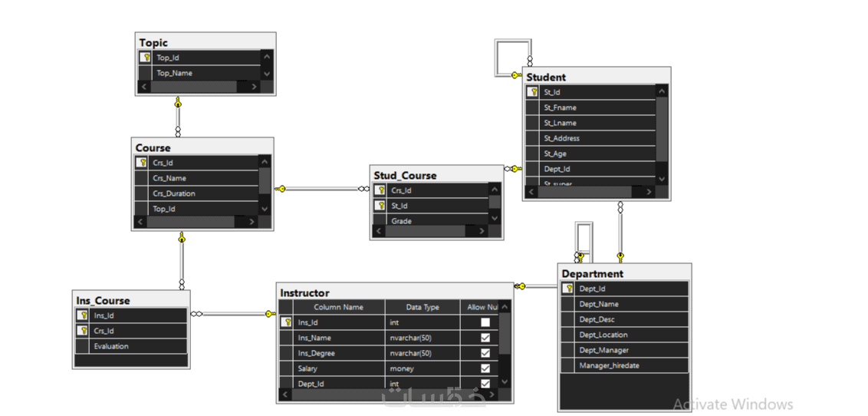Click the scroll-right arrow in Stud_Course table
The width and height of the screenshot is (868, 416).
(x=482, y=232)
